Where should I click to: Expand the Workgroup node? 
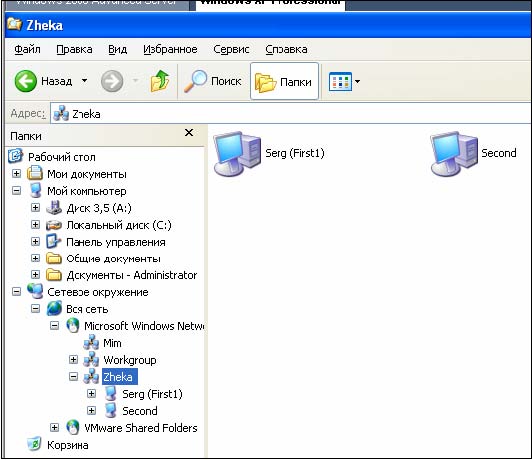(x=73, y=359)
